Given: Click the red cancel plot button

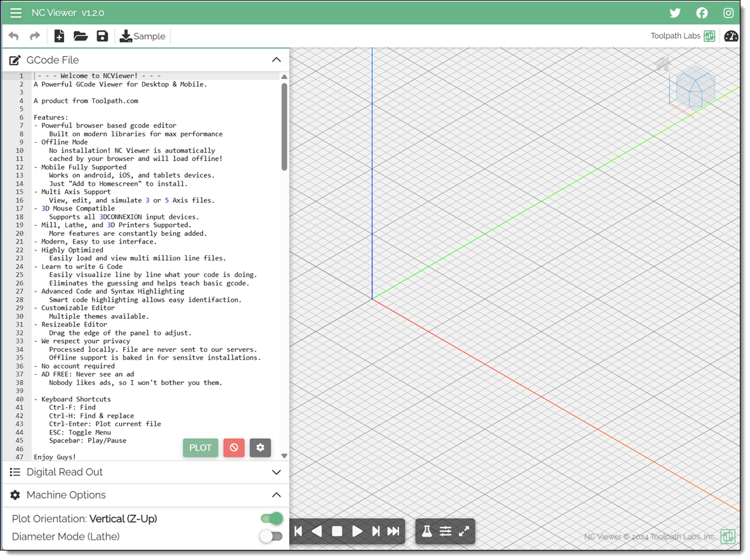Looking at the screenshot, I should (234, 448).
